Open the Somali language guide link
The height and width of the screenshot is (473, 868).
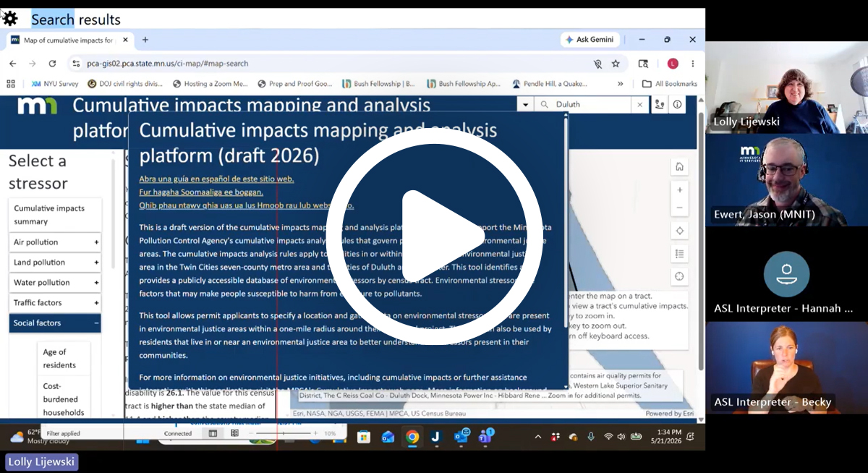click(201, 192)
